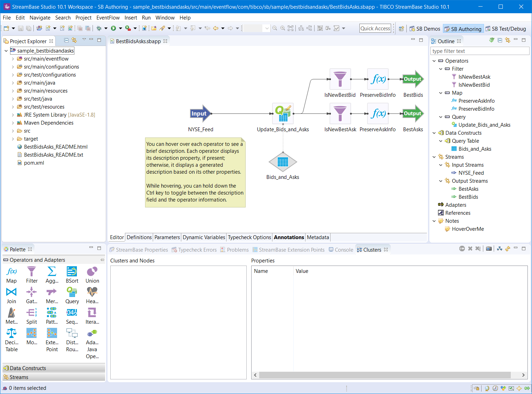This screenshot has width=532, height=394.
Task: Select the Filter operator in the Palette
Action: [x=32, y=275]
